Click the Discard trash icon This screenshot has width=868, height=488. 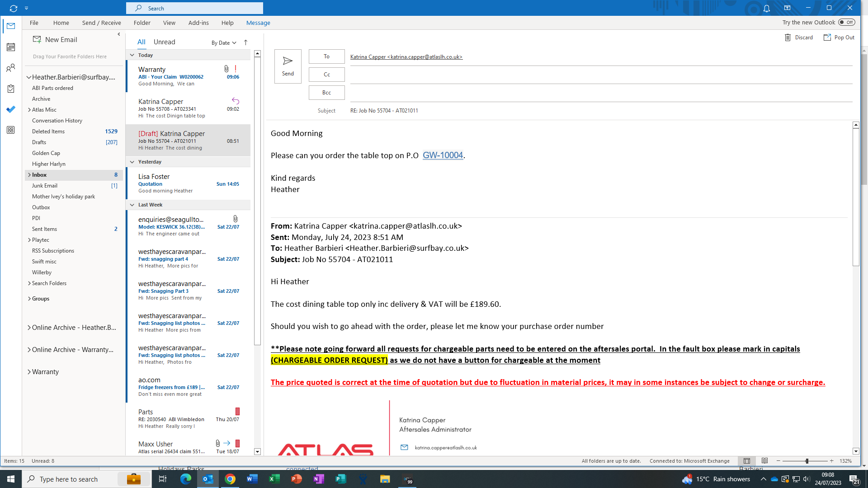pos(788,38)
